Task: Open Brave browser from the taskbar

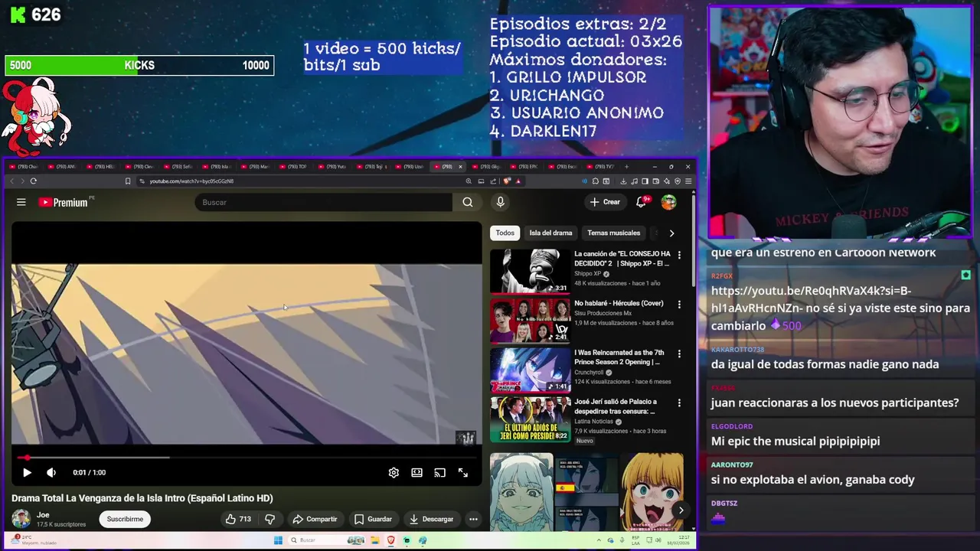Action: tap(390, 540)
